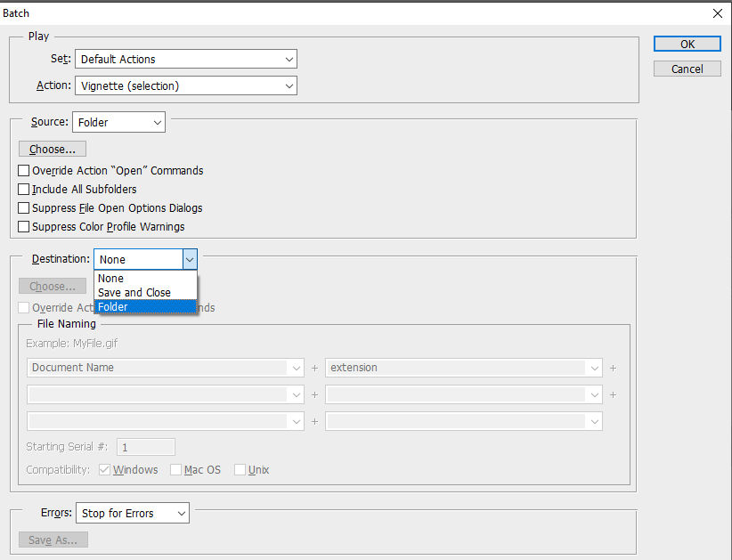Click the OK button
The image size is (732, 560).
687,44
